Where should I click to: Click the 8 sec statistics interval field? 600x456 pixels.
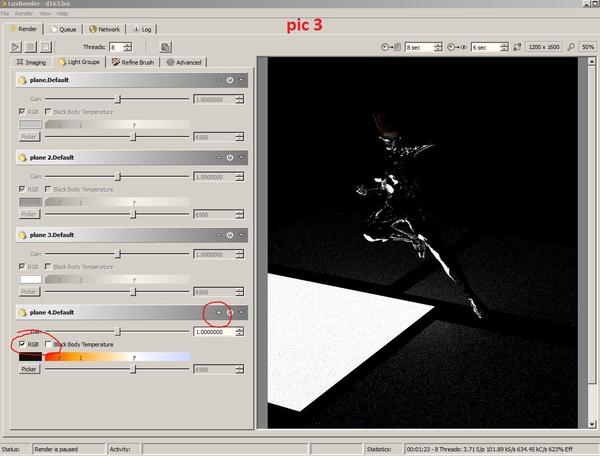tap(423, 47)
